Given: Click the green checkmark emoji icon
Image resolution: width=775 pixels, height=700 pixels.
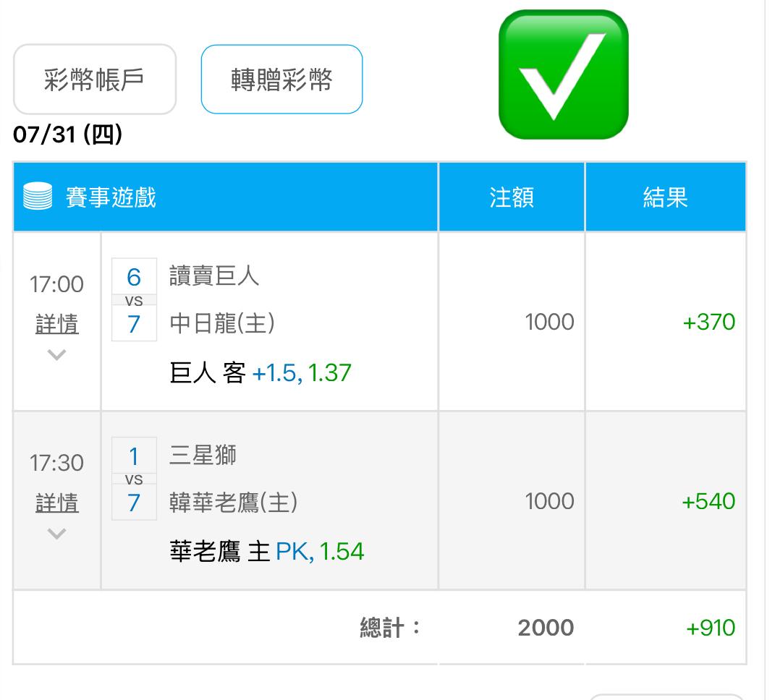Looking at the screenshot, I should point(564,74).
